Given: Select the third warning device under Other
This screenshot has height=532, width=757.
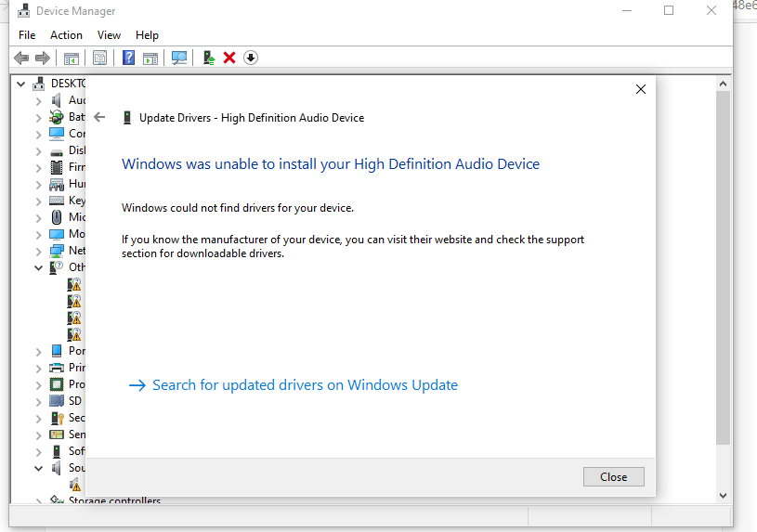Looking at the screenshot, I should click(x=74, y=318).
